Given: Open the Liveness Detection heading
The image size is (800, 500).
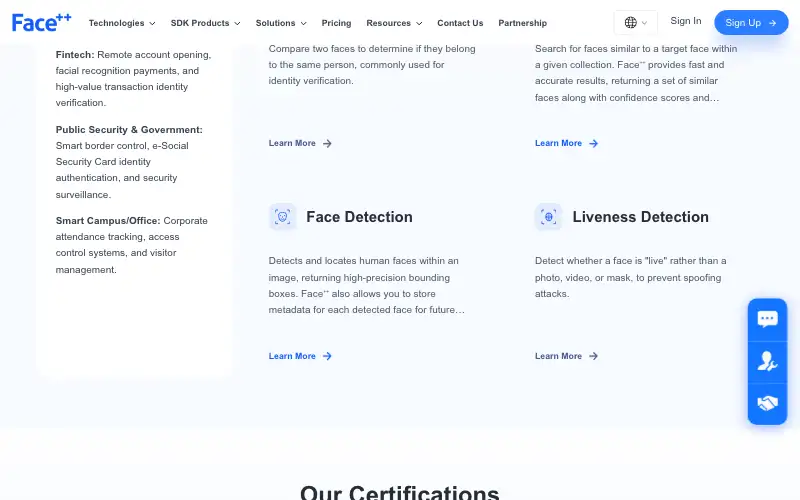Looking at the screenshot, I should pyautogui.click(x=640, y=217).
